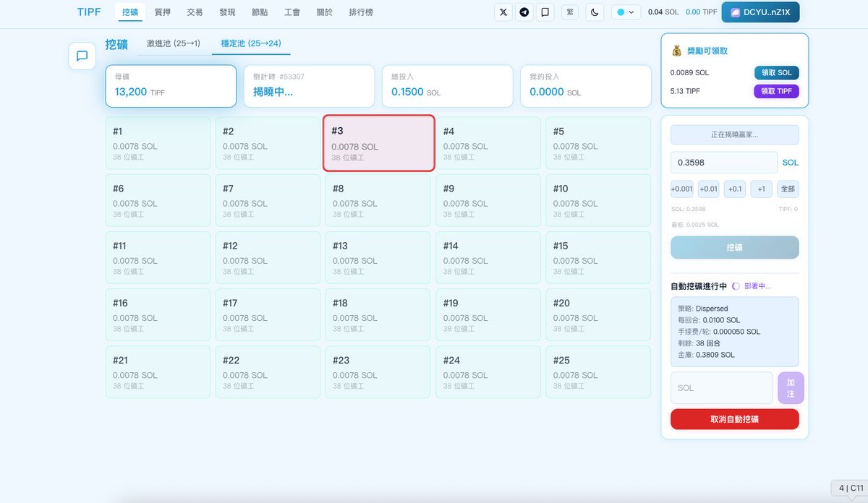Select mining tile #16

(158, 314)
